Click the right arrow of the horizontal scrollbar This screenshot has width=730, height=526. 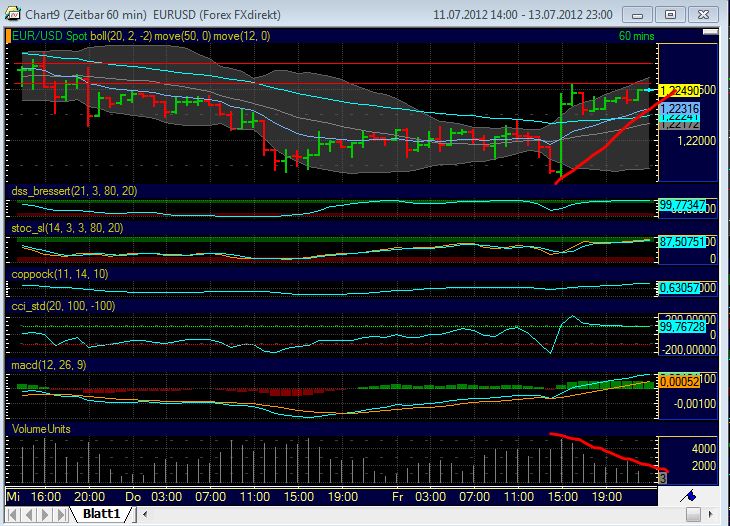coord(710,514)
